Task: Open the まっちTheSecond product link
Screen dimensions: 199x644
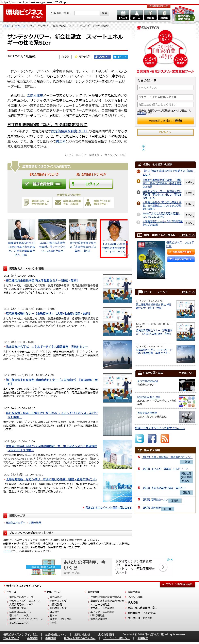Action: pyautogui.click(x=147, y=381)
